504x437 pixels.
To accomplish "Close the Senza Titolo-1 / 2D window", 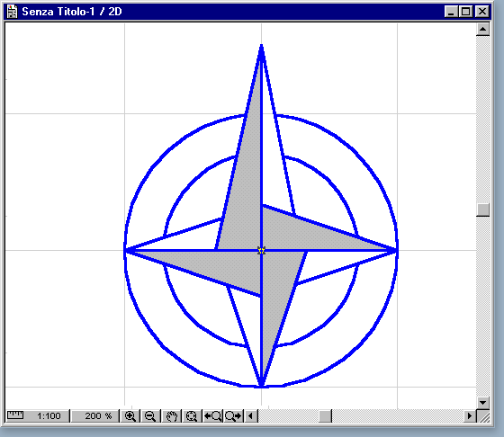I will tap(482, 12).
